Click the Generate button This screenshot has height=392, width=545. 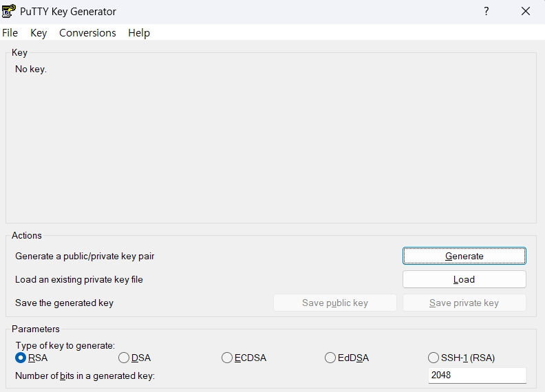[464, 256]
